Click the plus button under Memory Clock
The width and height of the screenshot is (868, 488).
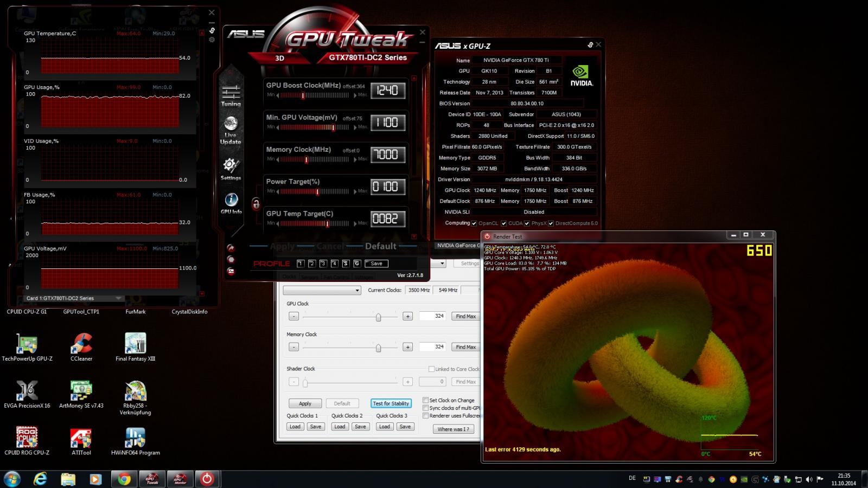tap(407, 347)
